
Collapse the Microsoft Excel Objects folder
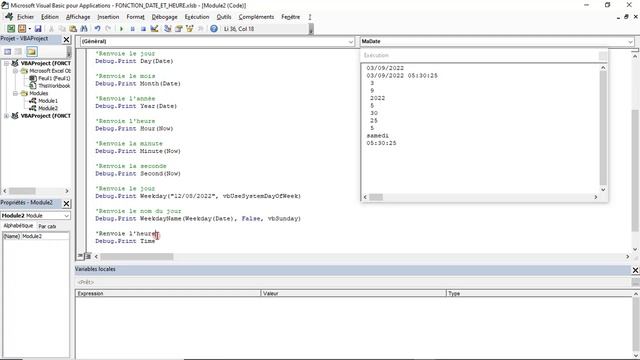(15, 71)
